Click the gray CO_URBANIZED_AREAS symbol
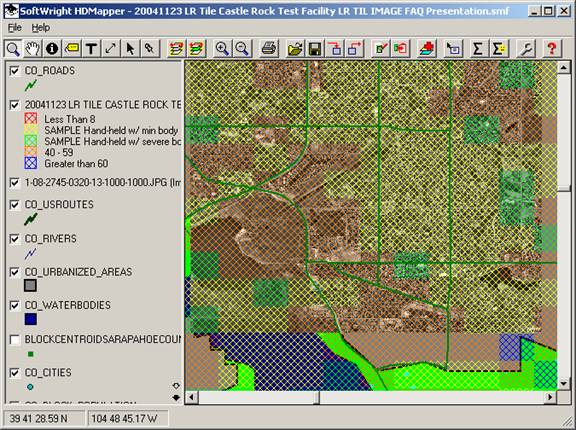This screenshot has width=576, height=430. tap(30, 285)
